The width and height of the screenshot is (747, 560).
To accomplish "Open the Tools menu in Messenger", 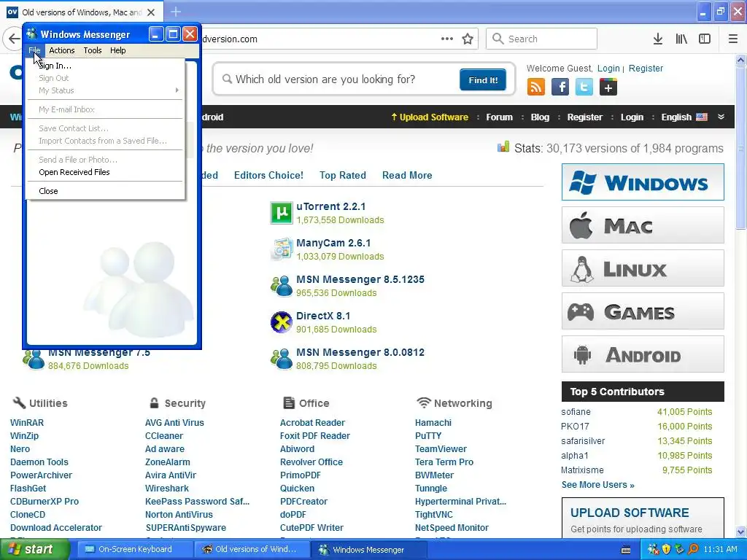I will [93, 50].
